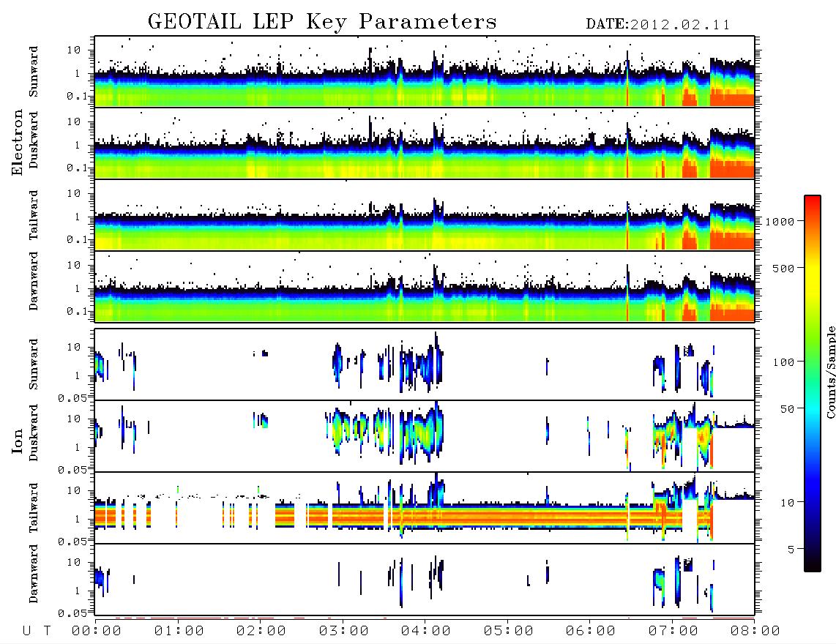Select the Ion "Duskward" panel label
Image resolution: width=836 pixels, height=644 pixels.
[x=33, y=433]
